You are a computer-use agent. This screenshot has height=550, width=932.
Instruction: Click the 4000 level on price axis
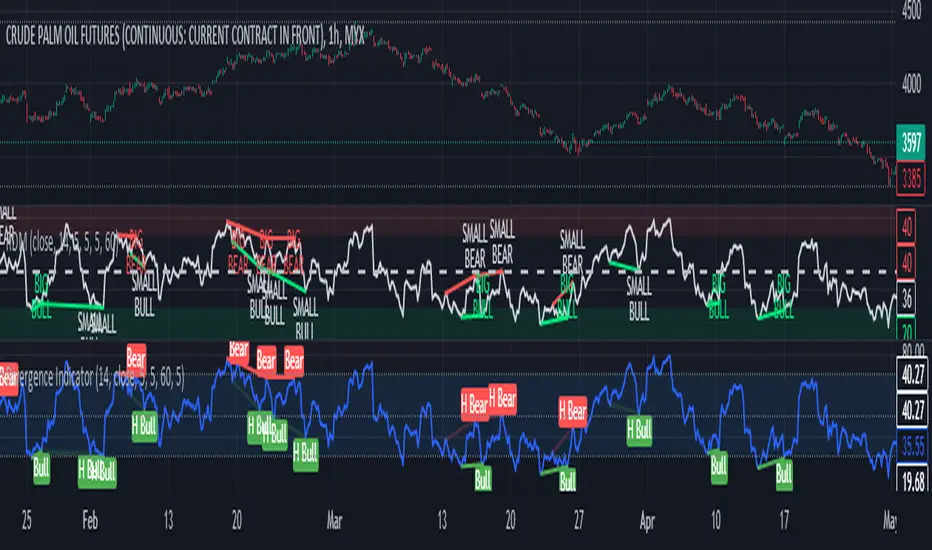point(911,84)
